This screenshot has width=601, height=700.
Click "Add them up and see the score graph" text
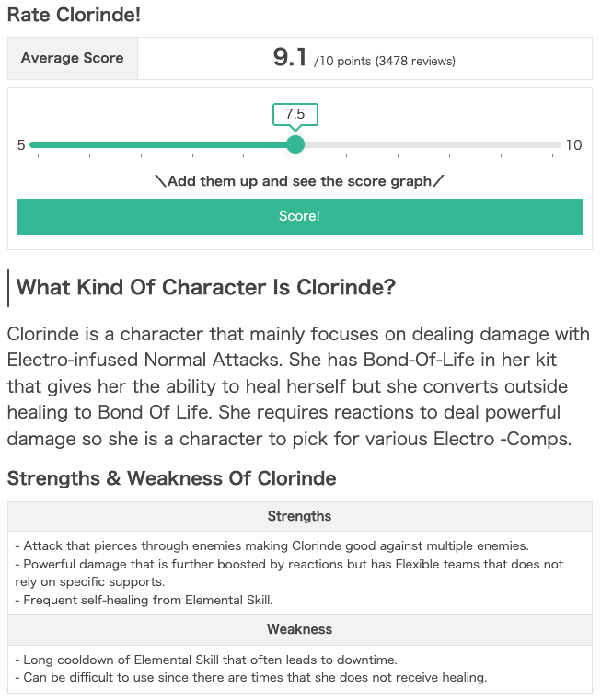(299, 181)
